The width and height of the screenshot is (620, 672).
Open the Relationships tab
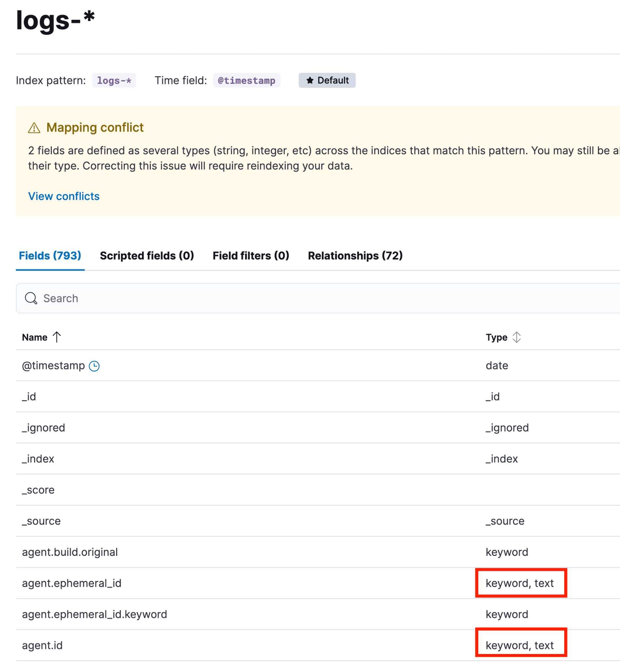355,255
